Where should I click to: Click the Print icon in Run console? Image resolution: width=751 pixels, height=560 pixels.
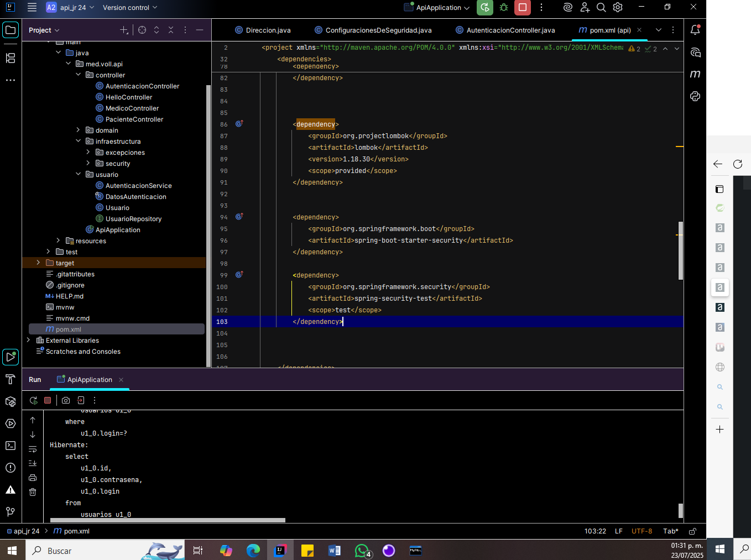[33, 478]
